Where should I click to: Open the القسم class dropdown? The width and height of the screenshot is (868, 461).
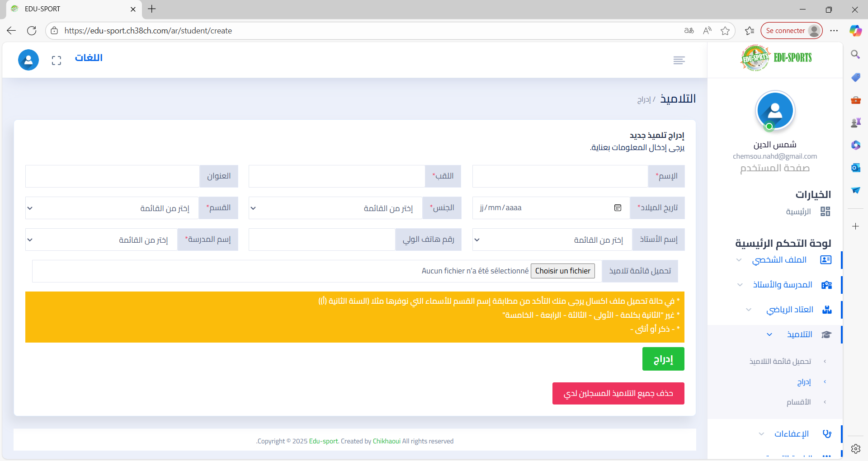[x=111, y=208]
